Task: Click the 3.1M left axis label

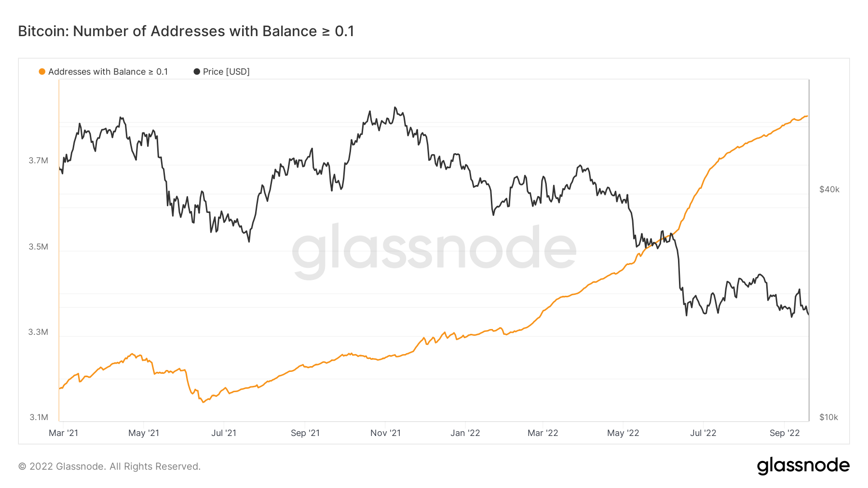Action: point(39,417)
